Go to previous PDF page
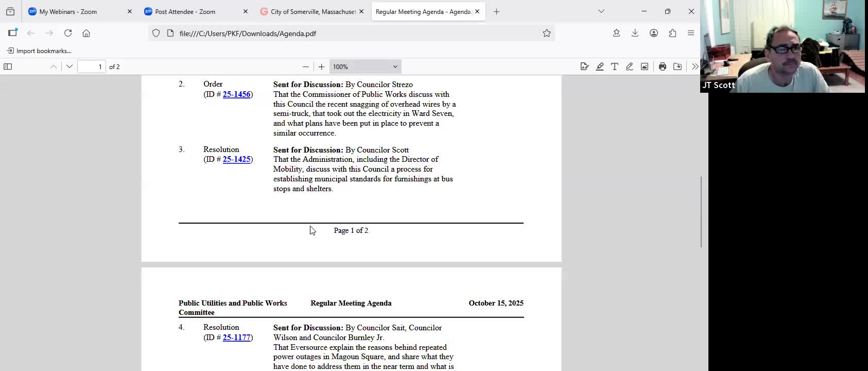 pos(54,66)
